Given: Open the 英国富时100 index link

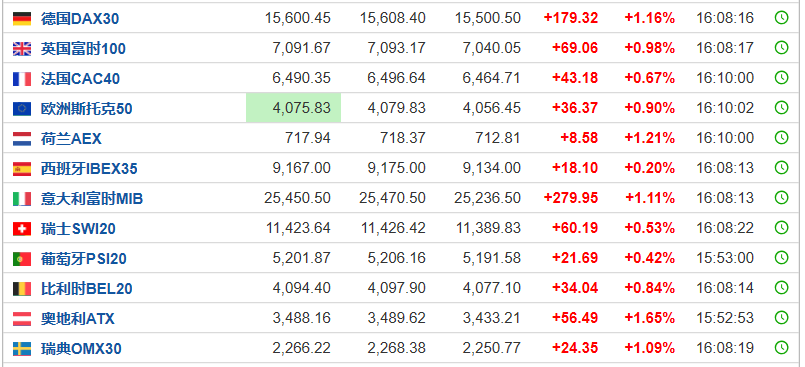Looking at the screenshot, I should pyautogui.click(x=83, y=49).
